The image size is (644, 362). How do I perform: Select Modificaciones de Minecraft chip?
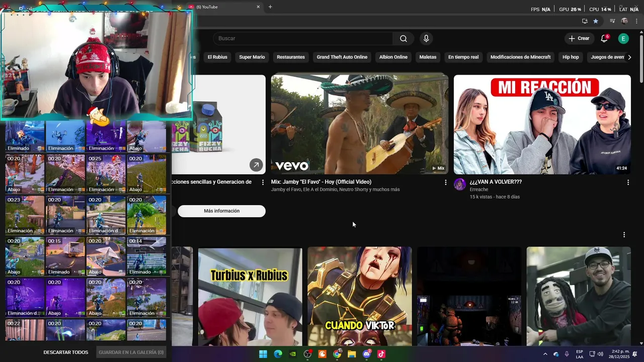[521, 57]
